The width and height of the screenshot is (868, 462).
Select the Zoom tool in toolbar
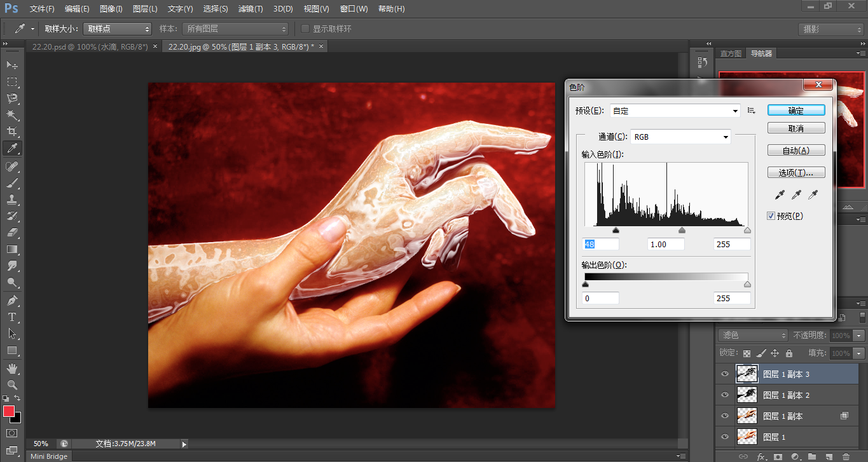[12, 385]
